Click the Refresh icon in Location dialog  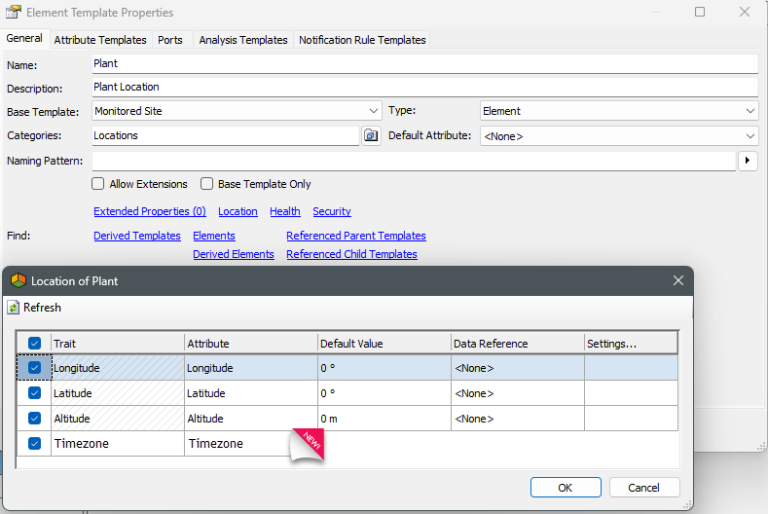14,308
